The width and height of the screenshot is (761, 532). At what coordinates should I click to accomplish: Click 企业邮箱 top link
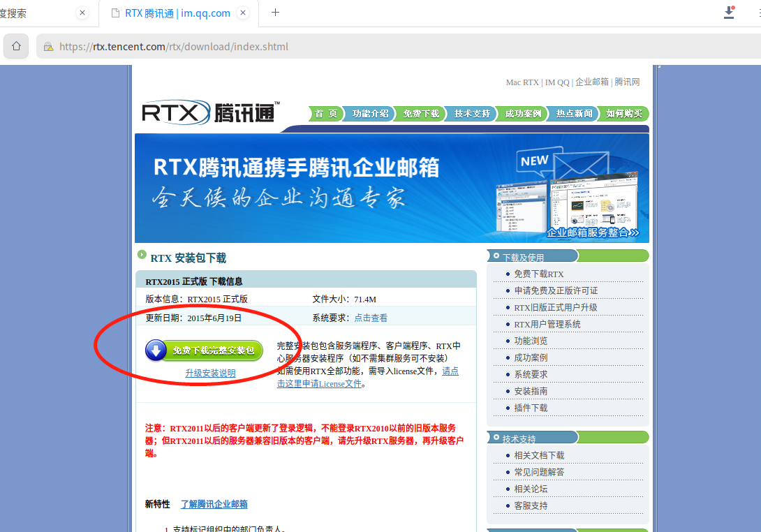point(592,82)
